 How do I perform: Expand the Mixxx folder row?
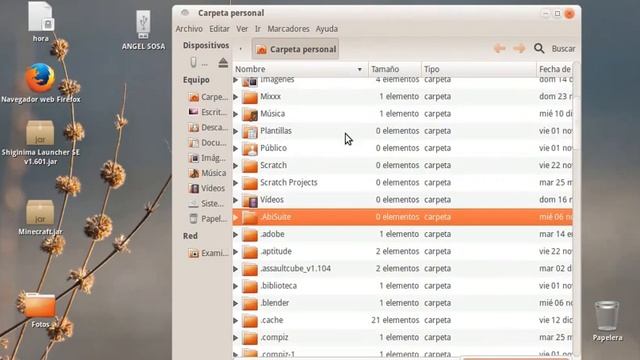pos(236,97)
